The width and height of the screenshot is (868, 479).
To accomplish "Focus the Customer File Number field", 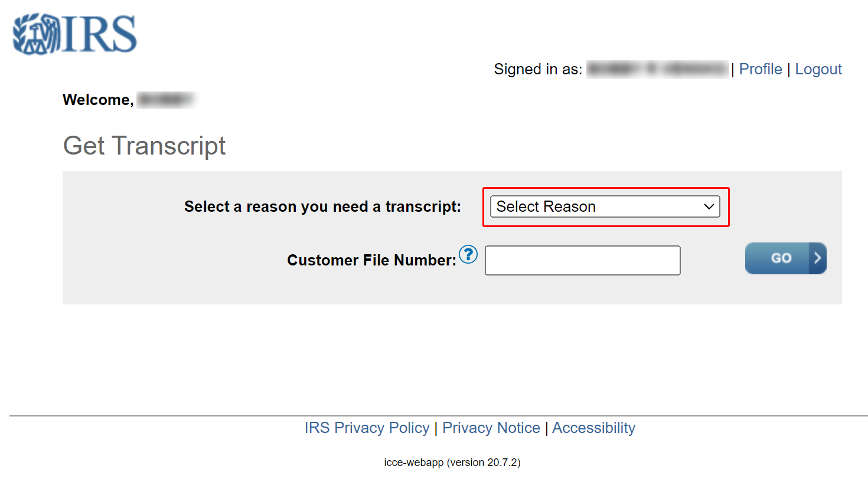I will coord(583,260).
